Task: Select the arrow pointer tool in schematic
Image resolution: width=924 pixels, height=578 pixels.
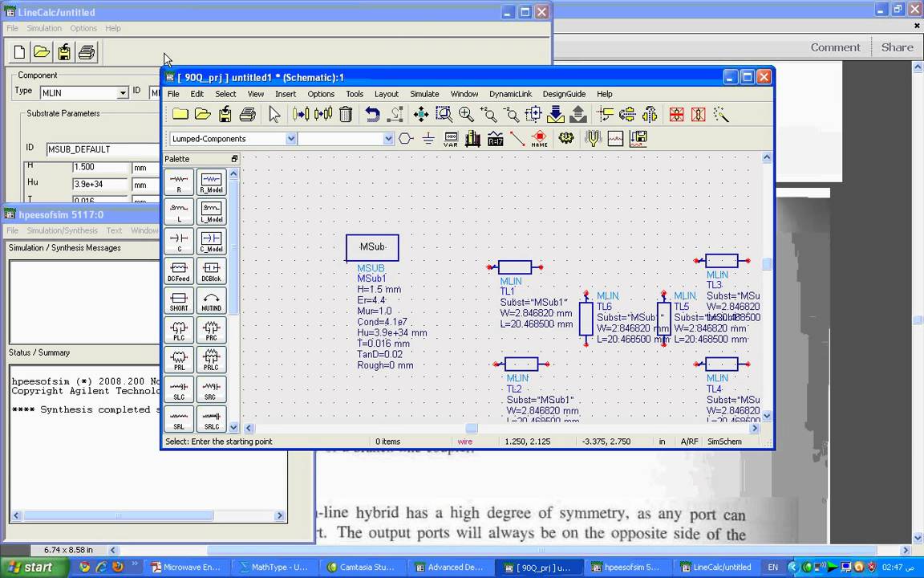Action: pyautogui.click(x=274, y=115)
